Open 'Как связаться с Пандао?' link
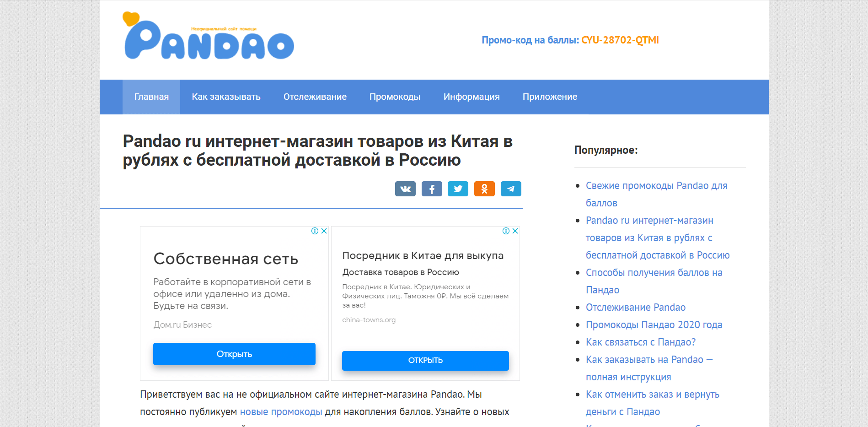The width and height of the screenshot is (868, 427). 640,342
